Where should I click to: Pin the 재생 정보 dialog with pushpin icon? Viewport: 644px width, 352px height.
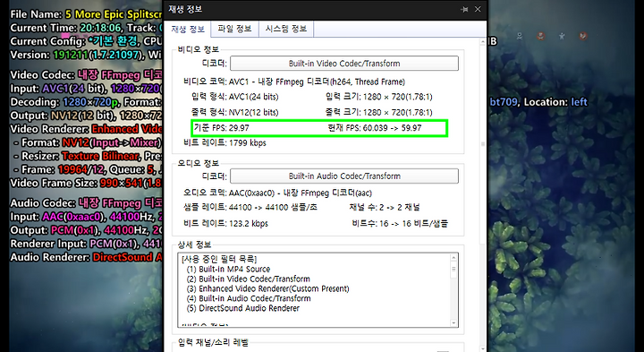click(464, 9)
